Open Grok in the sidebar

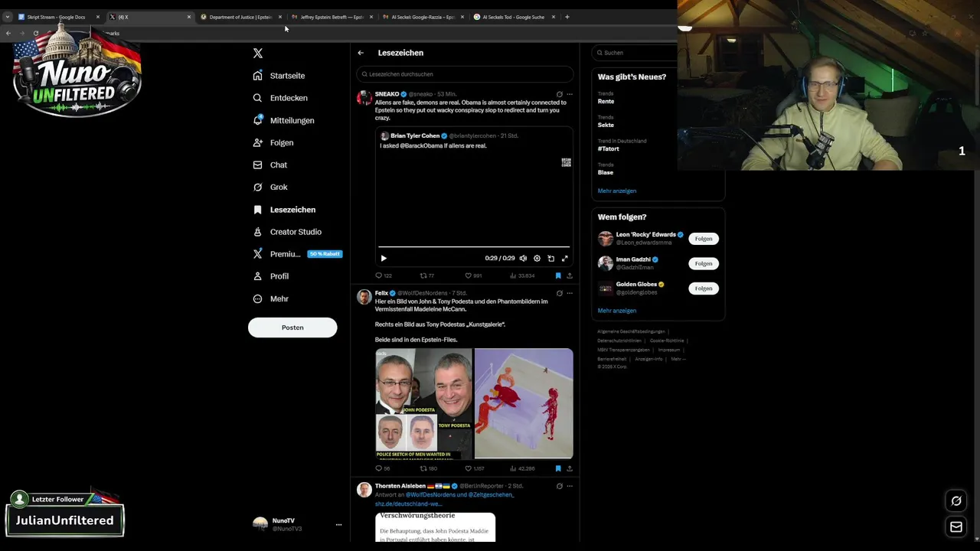270,187
